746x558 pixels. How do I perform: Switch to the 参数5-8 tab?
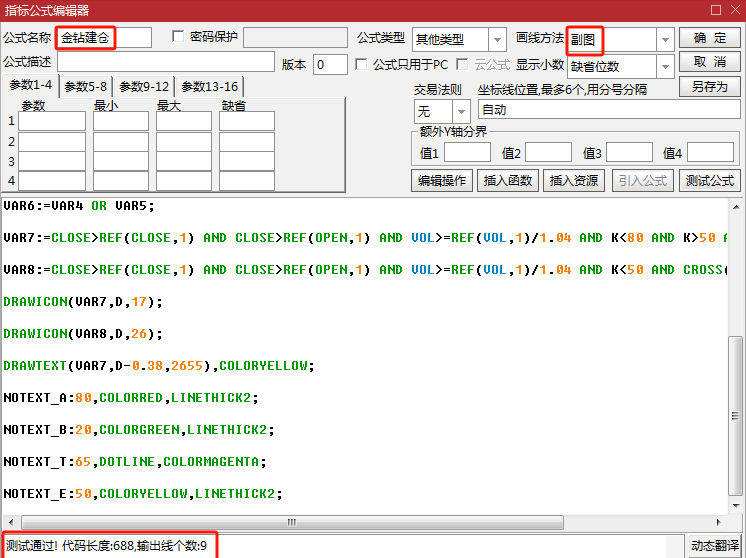[x=86, y=87]
